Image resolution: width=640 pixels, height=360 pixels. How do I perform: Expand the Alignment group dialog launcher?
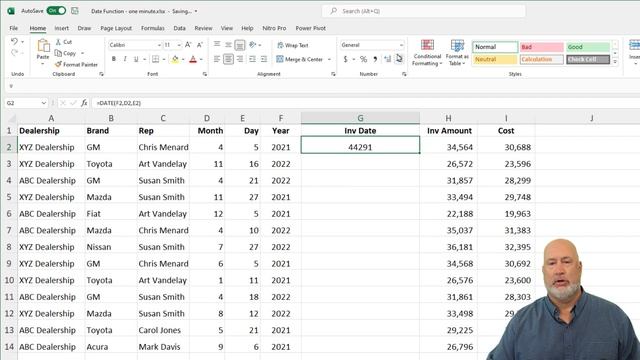coord(333,74)
